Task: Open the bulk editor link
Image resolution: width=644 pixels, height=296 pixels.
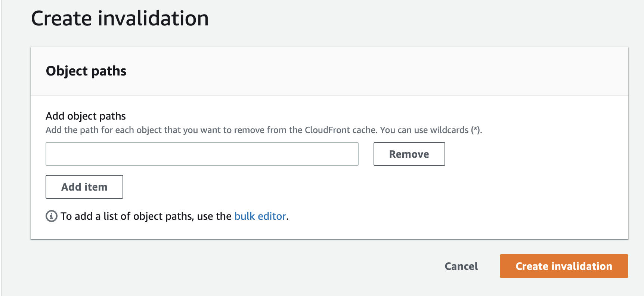Action: click(x=260, y=216)
